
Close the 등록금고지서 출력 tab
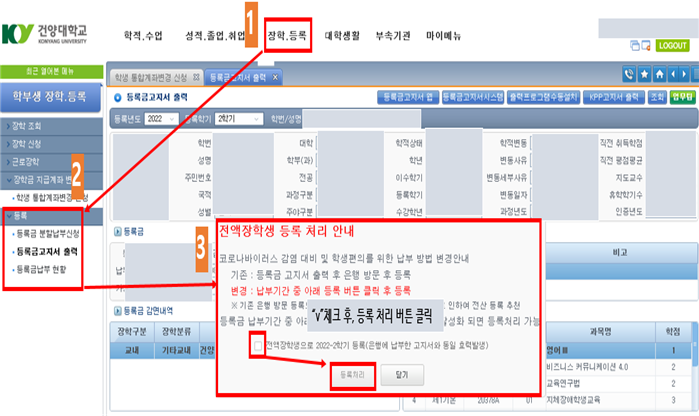(x=275, y=77)
